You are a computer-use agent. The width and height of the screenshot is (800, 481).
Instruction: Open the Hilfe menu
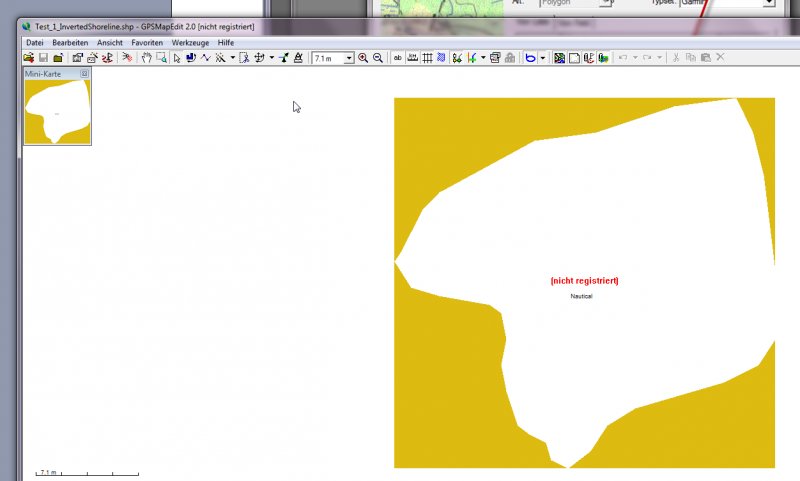coord(226,43)
